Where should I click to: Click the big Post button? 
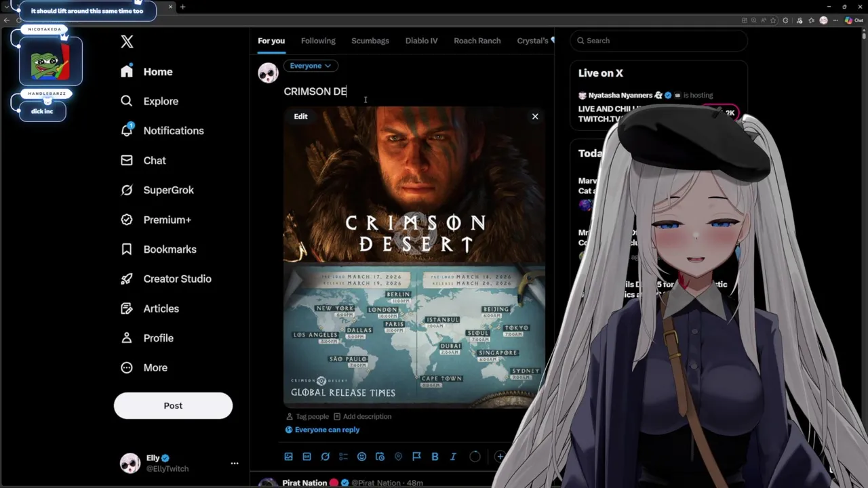[173, 405]
